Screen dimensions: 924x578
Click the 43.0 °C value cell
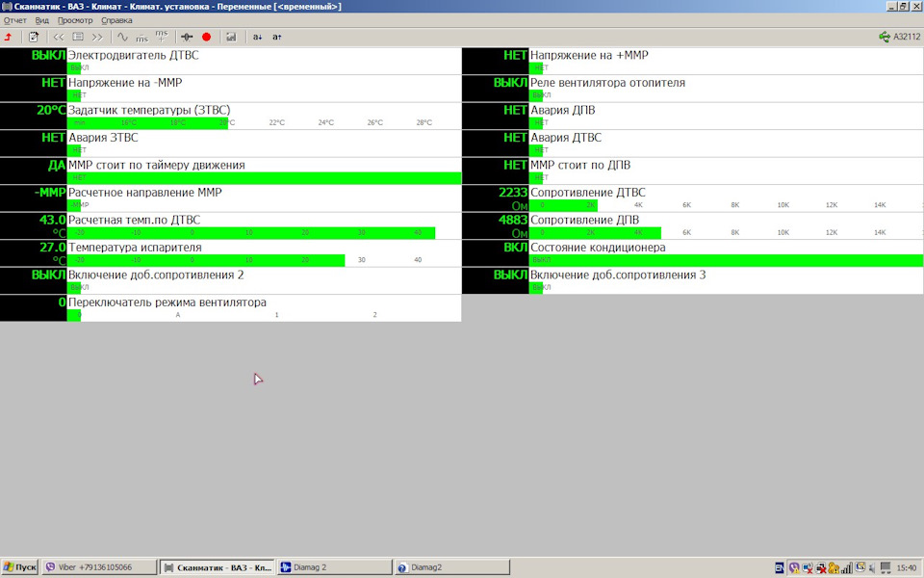click(x=34, y=225)
